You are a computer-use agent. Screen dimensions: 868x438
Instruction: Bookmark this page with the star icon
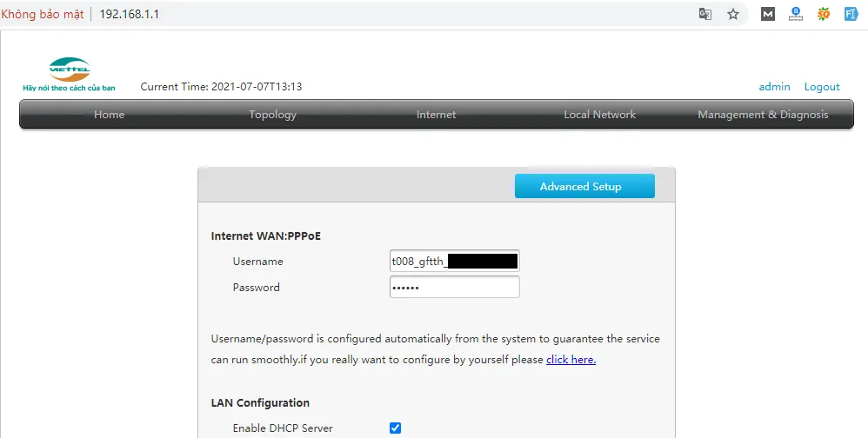733,14
